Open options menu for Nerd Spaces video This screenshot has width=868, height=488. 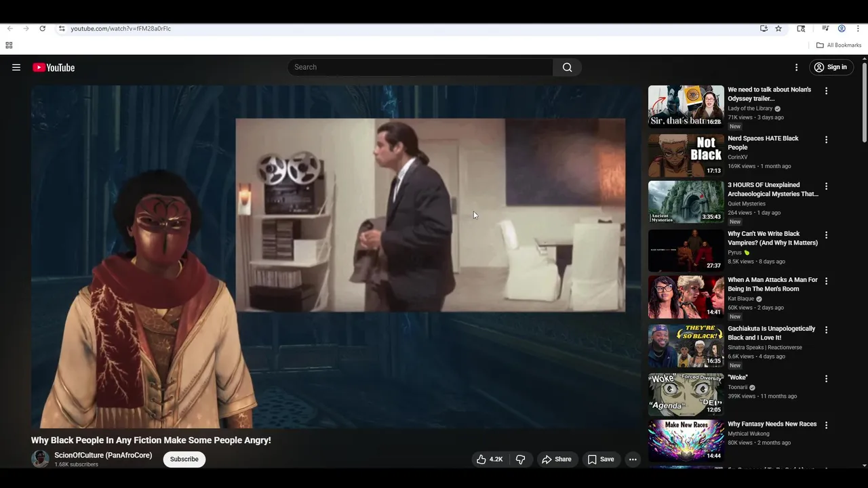pyautogui.click(x=826, y=140)
